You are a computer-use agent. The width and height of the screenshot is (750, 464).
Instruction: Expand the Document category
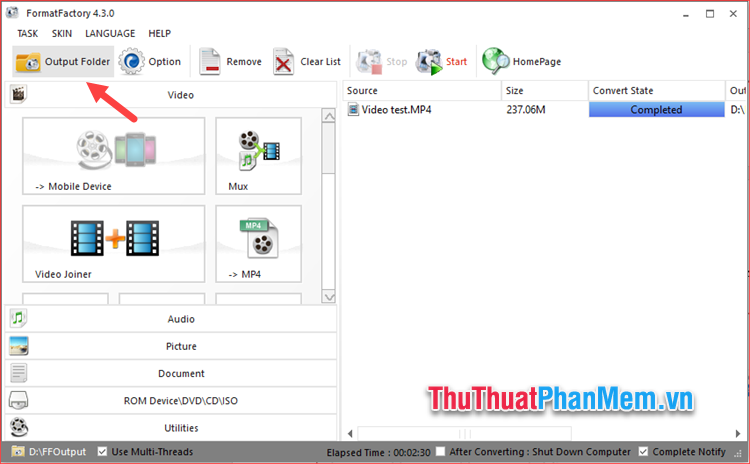pos(171,373)
